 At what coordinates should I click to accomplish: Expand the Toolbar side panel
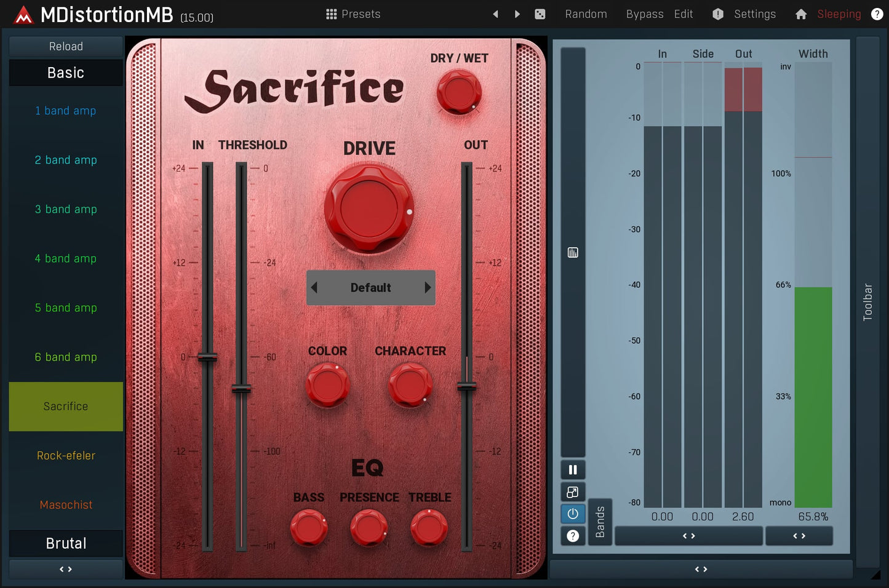point(867,301)
